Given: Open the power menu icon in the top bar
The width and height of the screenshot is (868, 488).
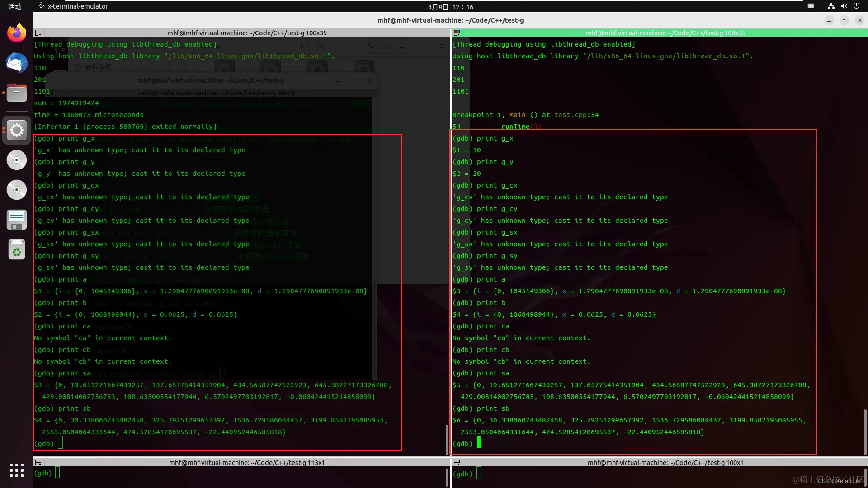Looking at the screenshot, I should pyautogui.click(x=856, y=6).
